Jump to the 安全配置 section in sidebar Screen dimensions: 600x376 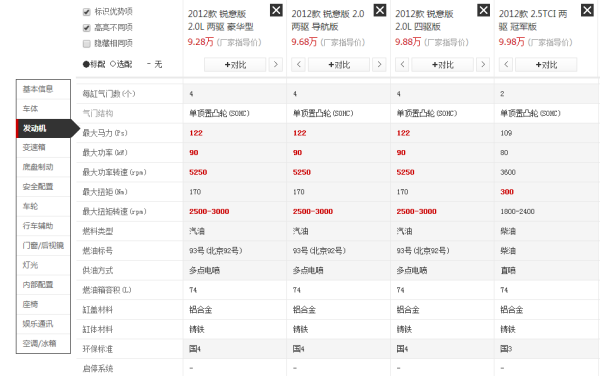click(43, 187)
